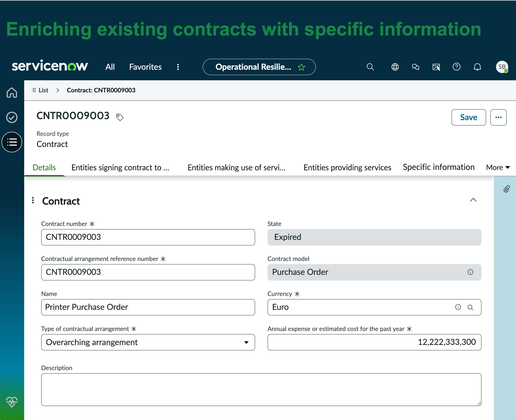Click the Save button
This screenshot has width=516, height=420.
(468, 117)
